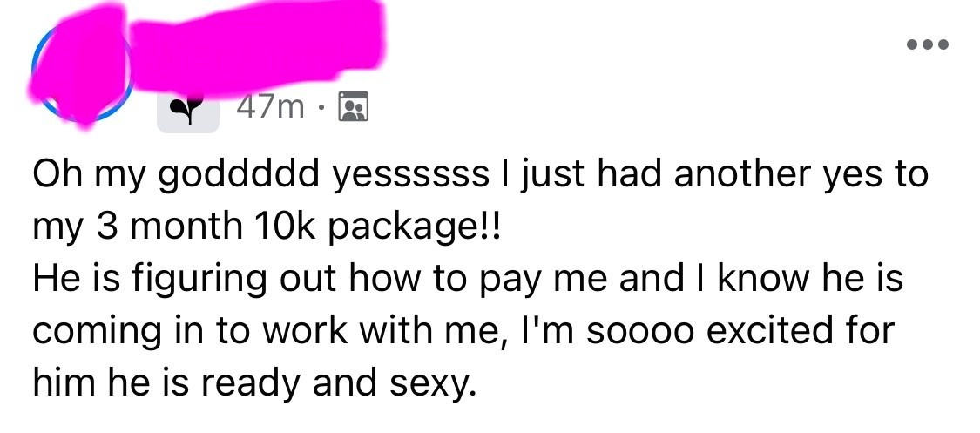The width and height of the screenshot is (980, 433).
Task: Click the group members privacy icon
Action: click(353, 107)
